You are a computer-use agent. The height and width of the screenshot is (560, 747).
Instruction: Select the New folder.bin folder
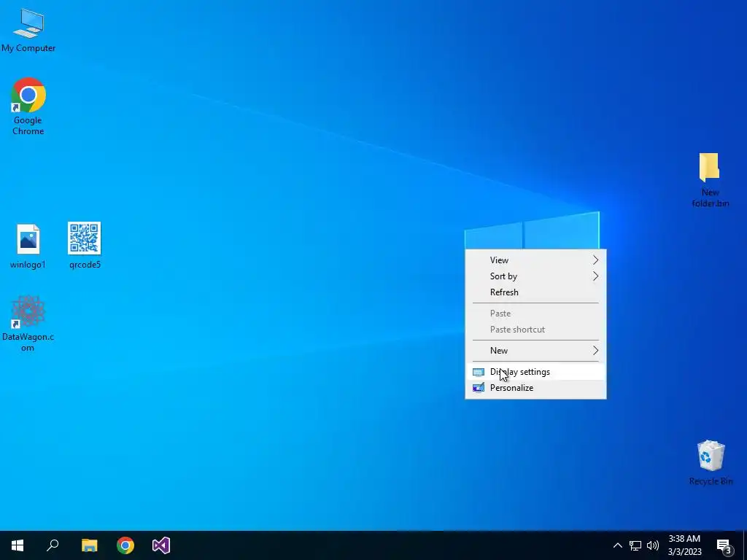[710, 180]
